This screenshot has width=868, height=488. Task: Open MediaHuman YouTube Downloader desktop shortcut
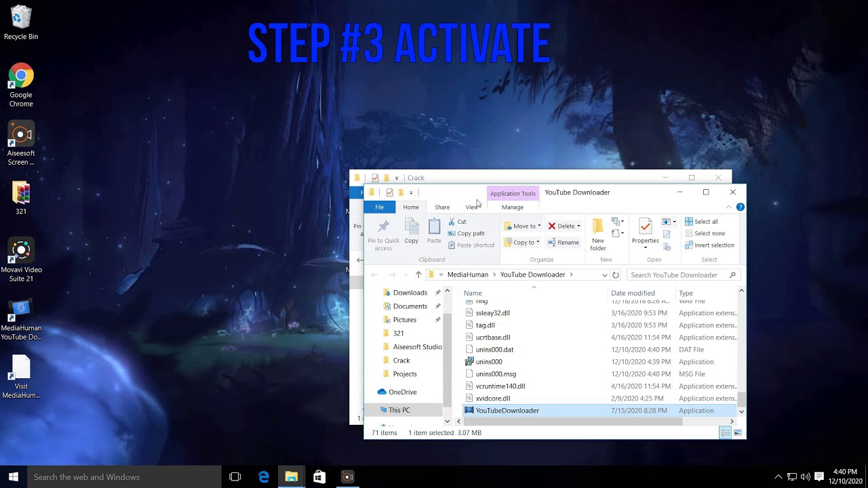[x=21, y=319]
